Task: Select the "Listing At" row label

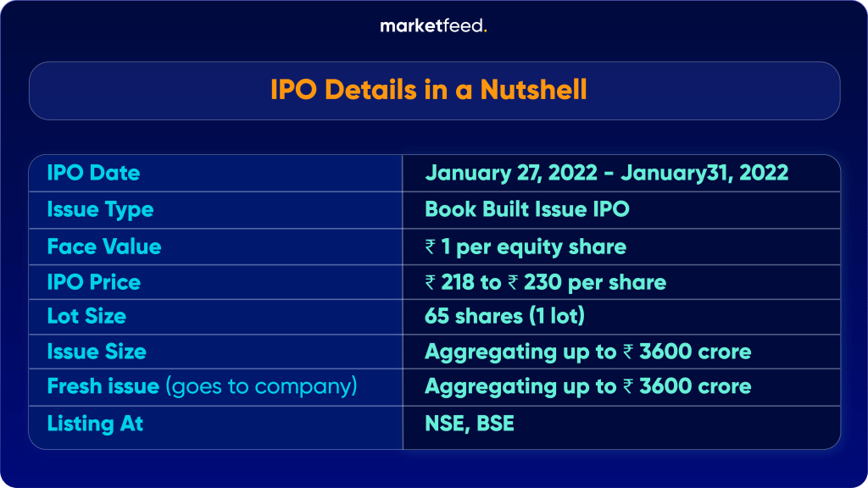Action: coord(95,423)
